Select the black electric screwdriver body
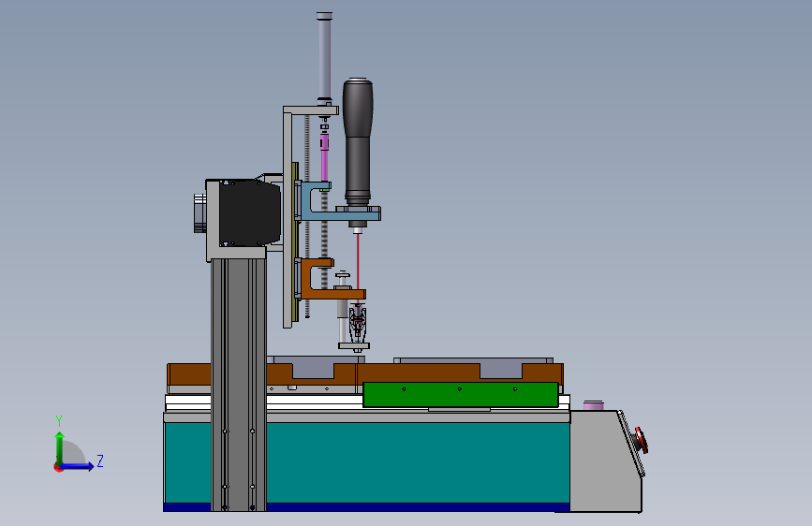 click(x=358, y=140)
